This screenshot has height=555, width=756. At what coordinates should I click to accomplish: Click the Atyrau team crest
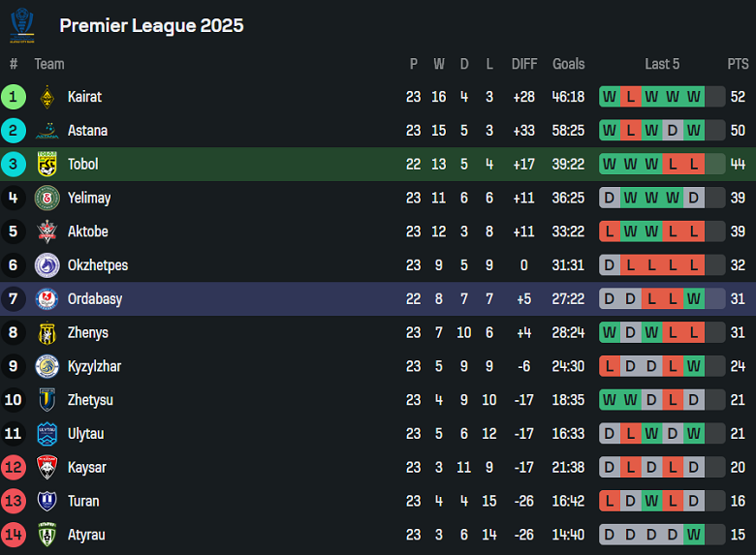click(47, 535)
